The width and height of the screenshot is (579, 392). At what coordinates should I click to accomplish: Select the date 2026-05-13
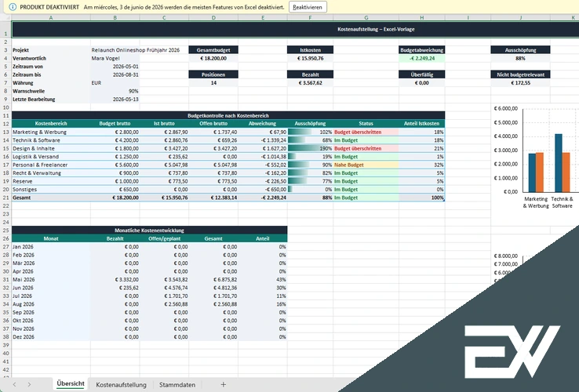click(115, 100)
